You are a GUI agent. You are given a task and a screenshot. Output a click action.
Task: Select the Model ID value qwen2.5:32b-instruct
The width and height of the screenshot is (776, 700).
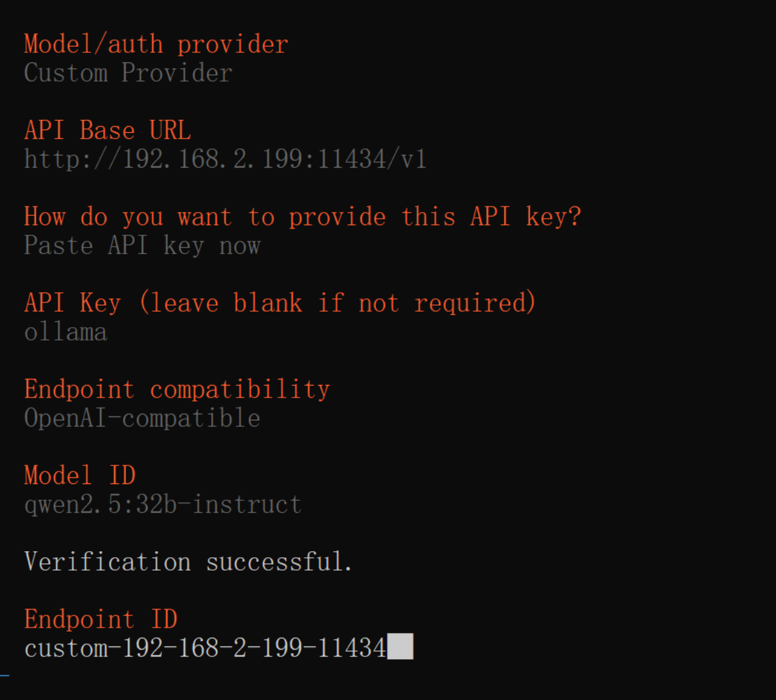click(x=163, y=505)
